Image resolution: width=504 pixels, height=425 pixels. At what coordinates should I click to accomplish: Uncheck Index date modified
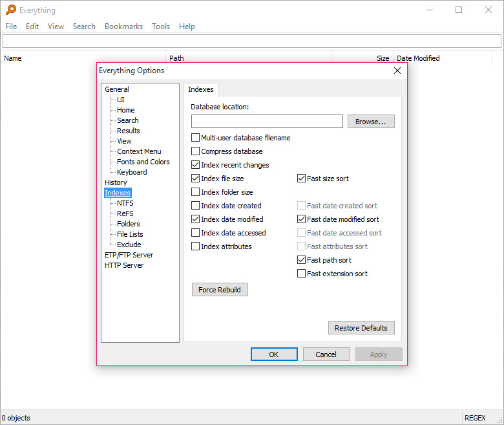tap(195, 219)
